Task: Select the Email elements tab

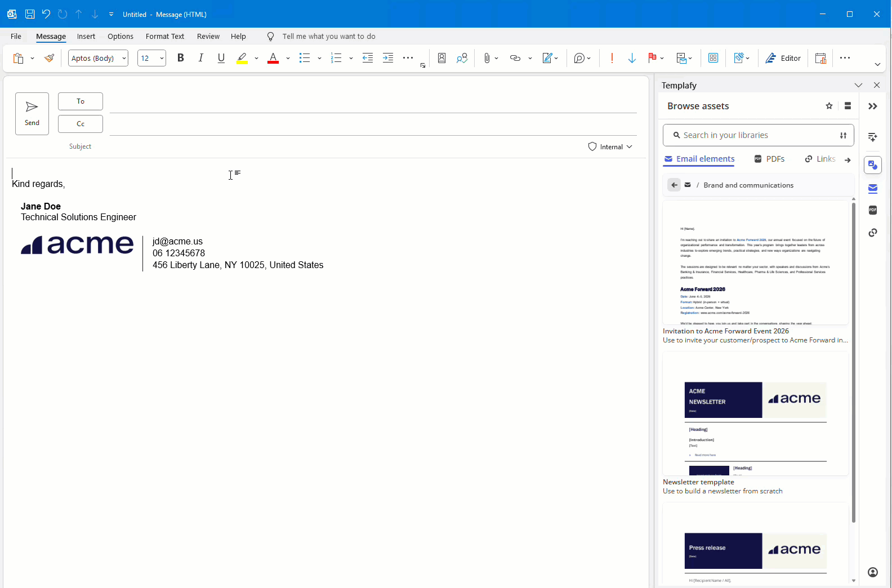Action: [x=699, y=159]
